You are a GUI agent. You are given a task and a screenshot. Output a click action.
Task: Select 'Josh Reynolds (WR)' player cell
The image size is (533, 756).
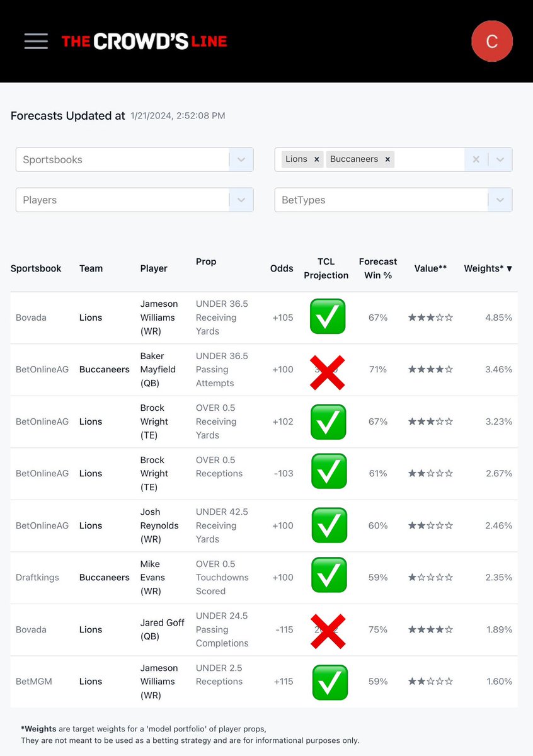159,525
